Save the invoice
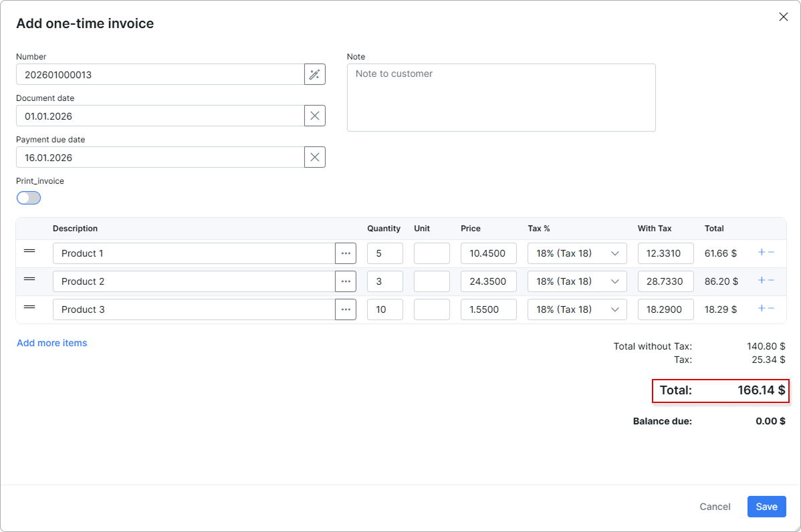801x532 pixels. [x=766, y=507]
